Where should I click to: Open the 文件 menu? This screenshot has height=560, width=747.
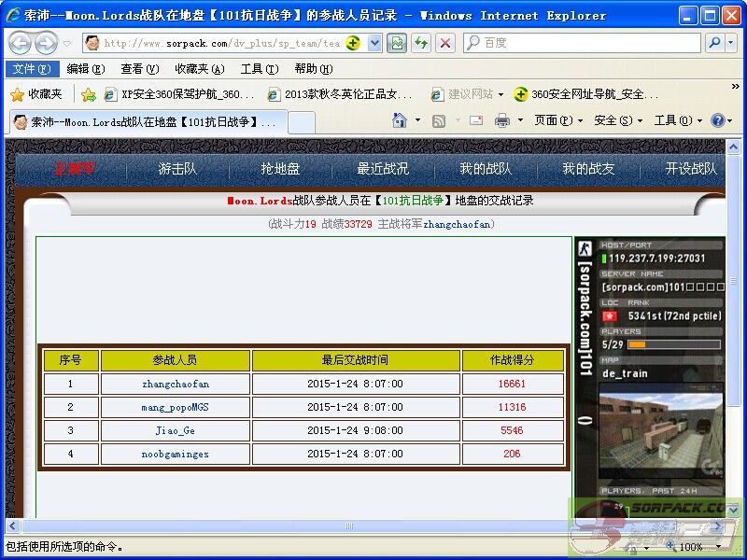[31, 69]
